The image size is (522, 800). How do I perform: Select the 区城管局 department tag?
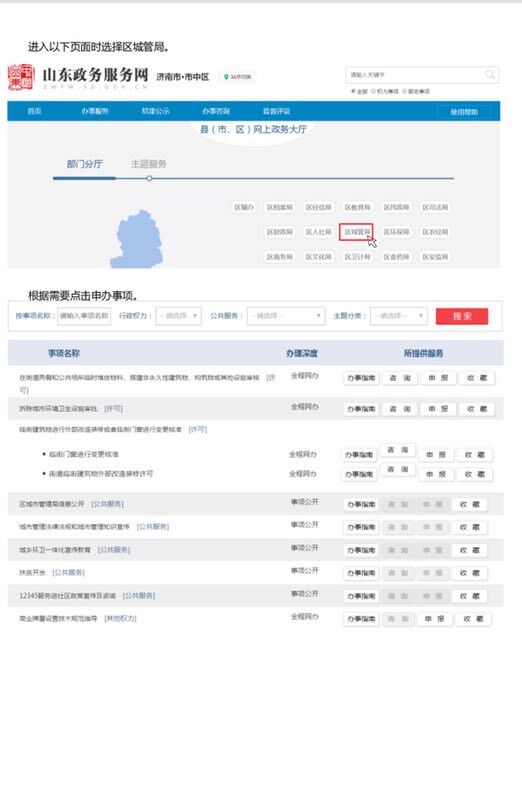point(356,232)
